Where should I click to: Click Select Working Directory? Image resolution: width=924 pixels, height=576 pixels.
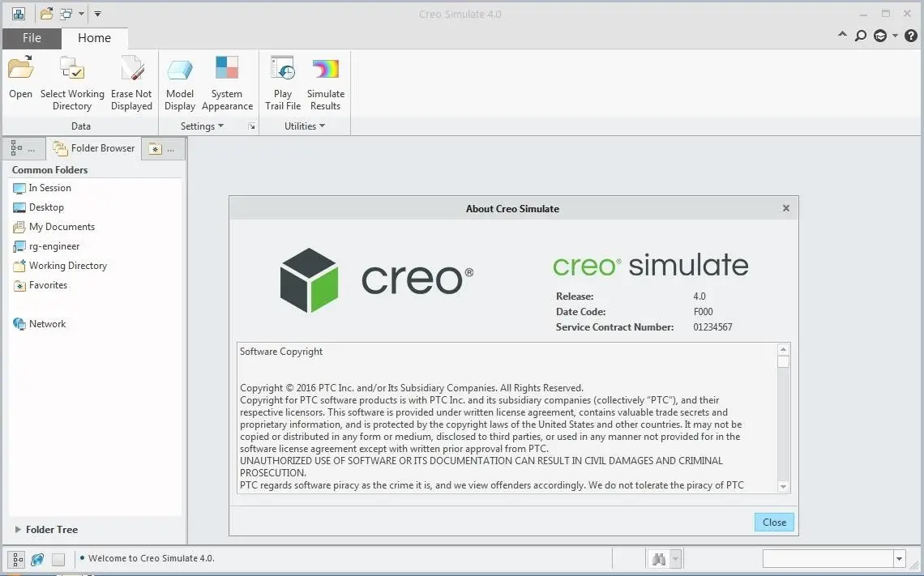coord(72,83)
